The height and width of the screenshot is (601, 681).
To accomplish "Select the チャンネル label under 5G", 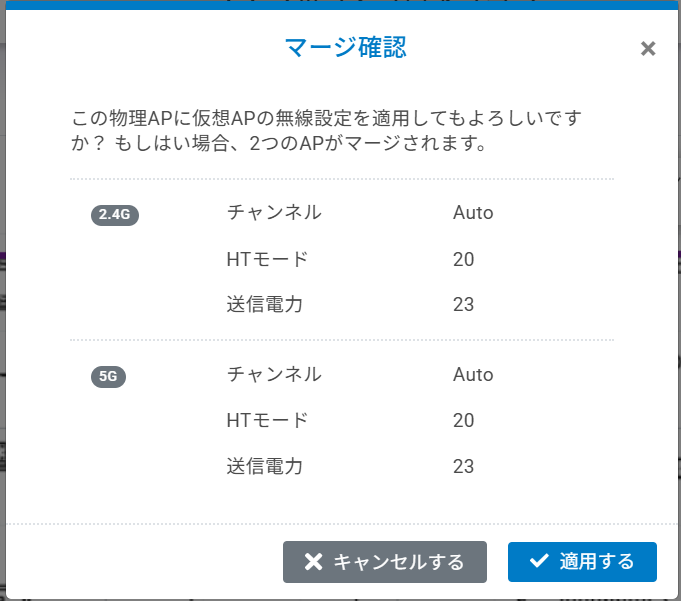I will point(274,374).
